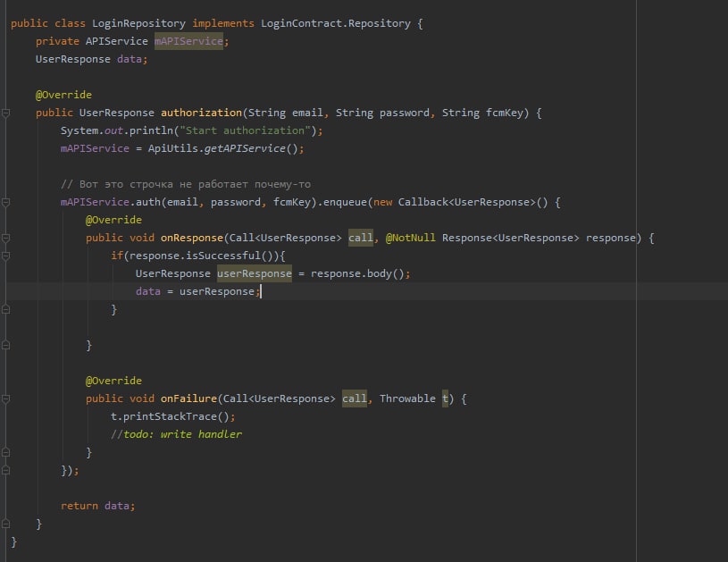728x562 pixels.
Task: Click fold-end marker closing onFailure method
Action: click(x=6, y=452)
